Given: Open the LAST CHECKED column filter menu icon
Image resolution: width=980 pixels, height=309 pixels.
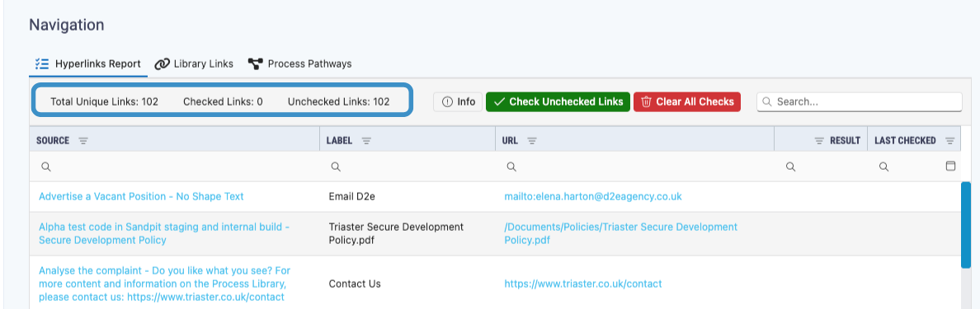Looking at the screenshot, I should tap(950, 141).
